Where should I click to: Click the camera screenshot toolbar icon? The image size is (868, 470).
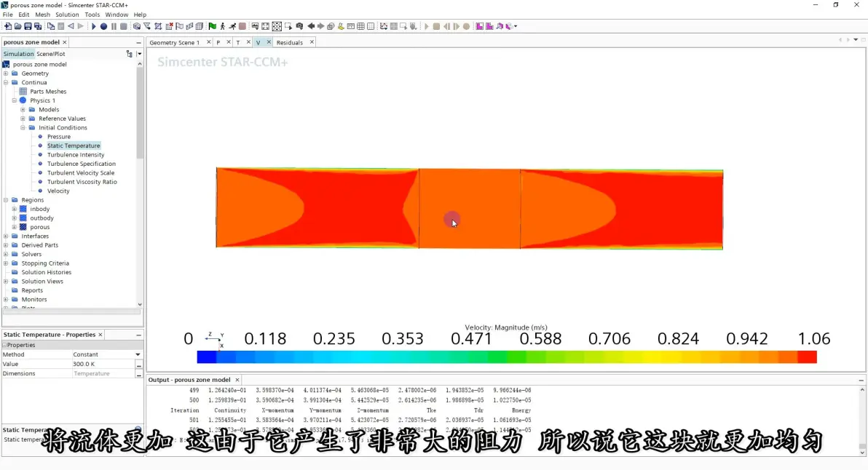[x=299, y=26]
